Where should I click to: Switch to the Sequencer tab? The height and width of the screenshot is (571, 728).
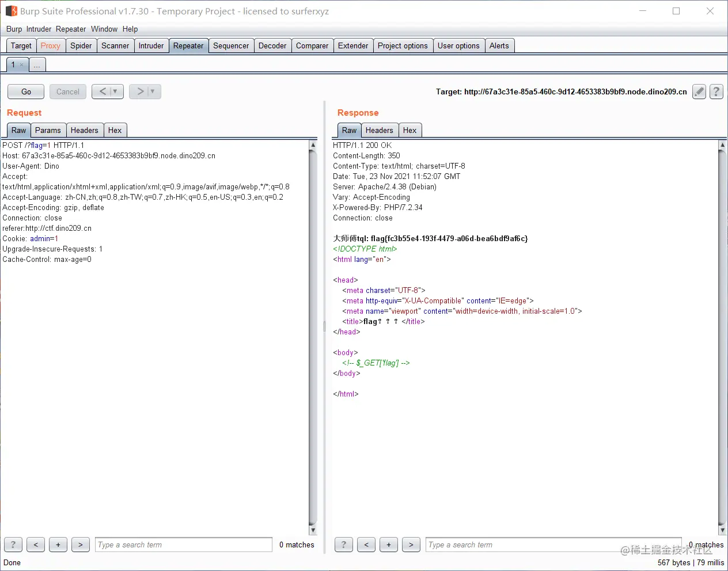click(231, 45)
